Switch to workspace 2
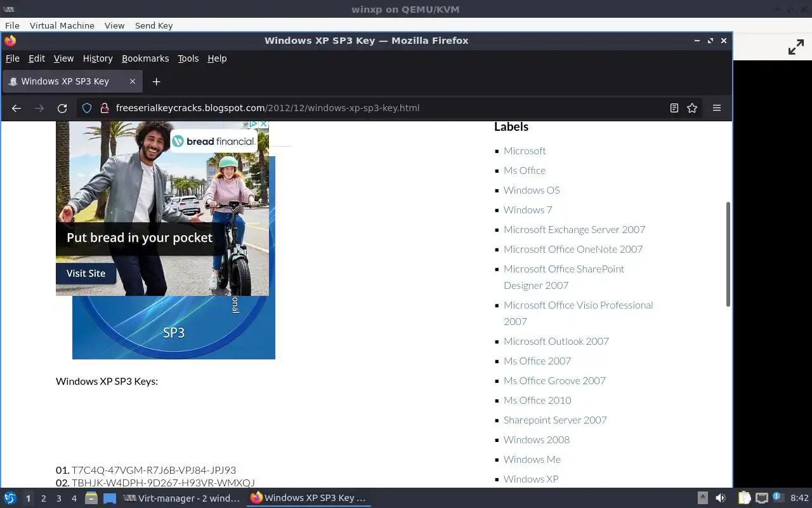Viewport: 812px width, 508px height. 43,498
